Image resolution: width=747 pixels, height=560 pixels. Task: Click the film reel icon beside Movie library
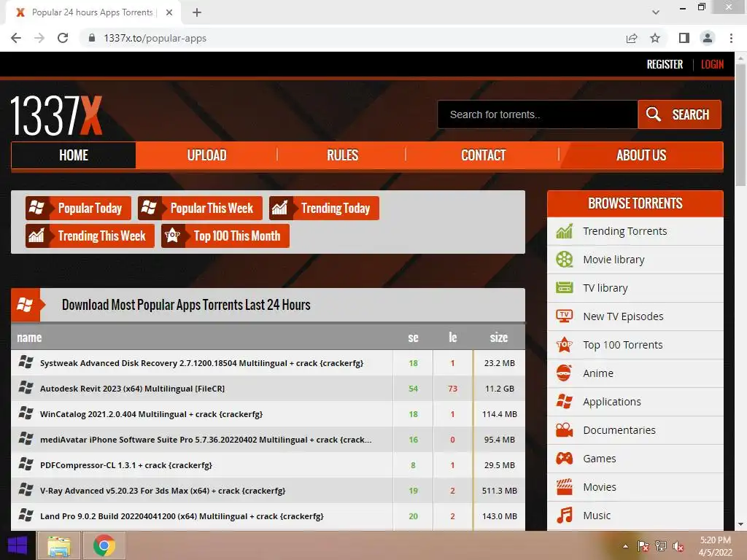(x=565, y=260)
